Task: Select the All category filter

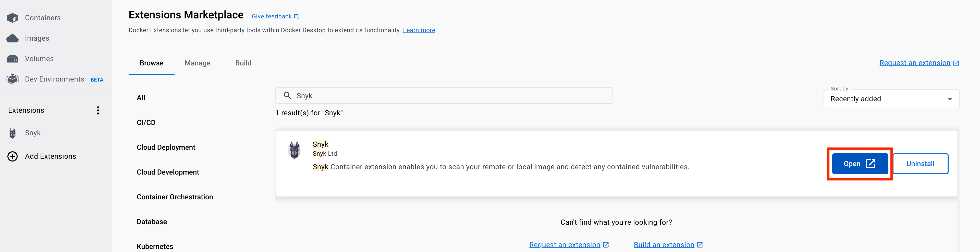Action: coord(141,98)
